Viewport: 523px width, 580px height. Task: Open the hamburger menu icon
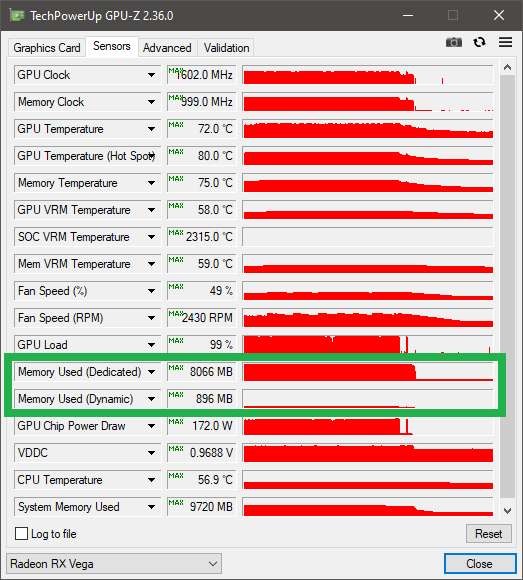[x=505, y=42]
